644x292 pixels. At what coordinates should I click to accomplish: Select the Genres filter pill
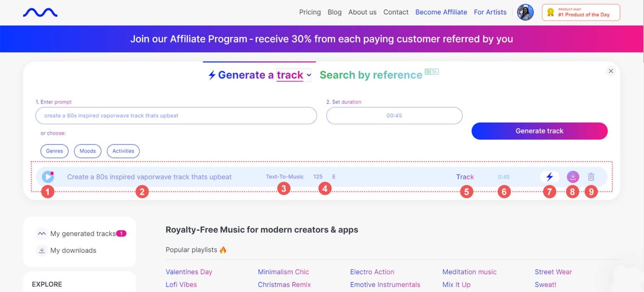tap(54, 151)
